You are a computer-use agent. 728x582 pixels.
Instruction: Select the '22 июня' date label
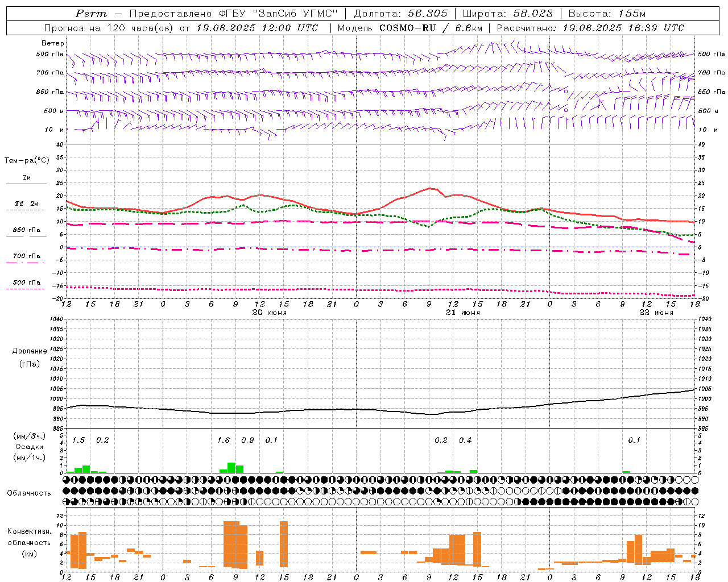[x=656, y=313]
